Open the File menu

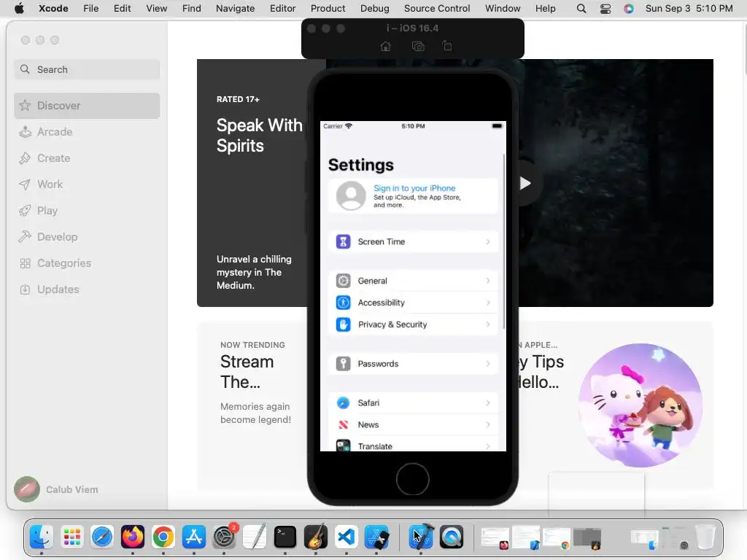(x=90, y=9)
